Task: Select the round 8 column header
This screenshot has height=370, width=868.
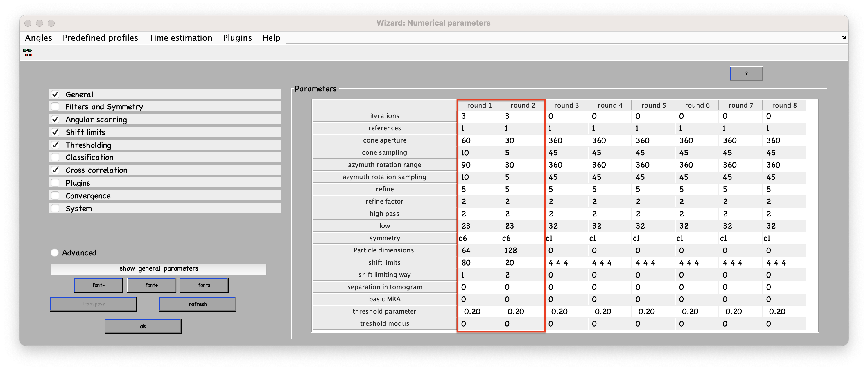Action: (x=784, y=105)
